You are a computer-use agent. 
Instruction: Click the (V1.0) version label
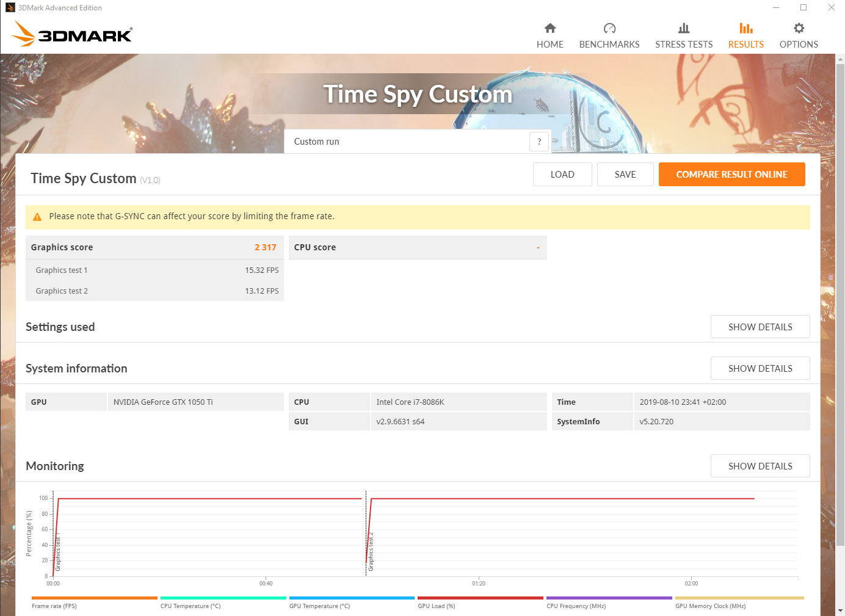tap(150, 180)
